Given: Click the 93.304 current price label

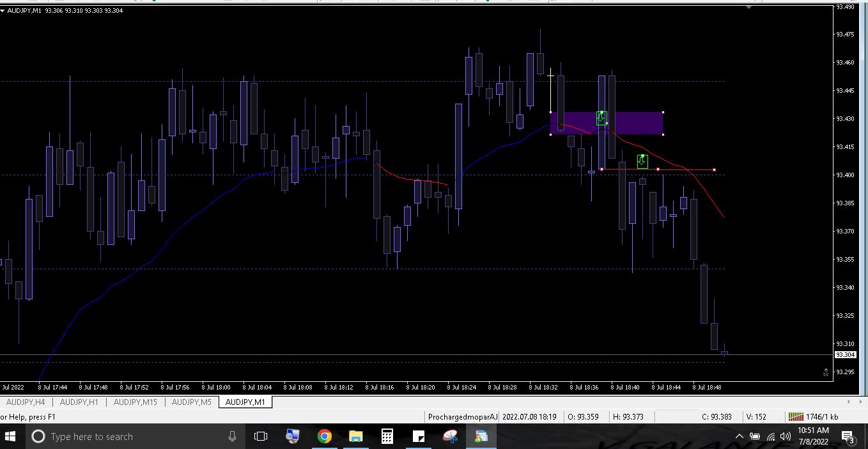Looking at the screenshot, I should coord(845,354).
